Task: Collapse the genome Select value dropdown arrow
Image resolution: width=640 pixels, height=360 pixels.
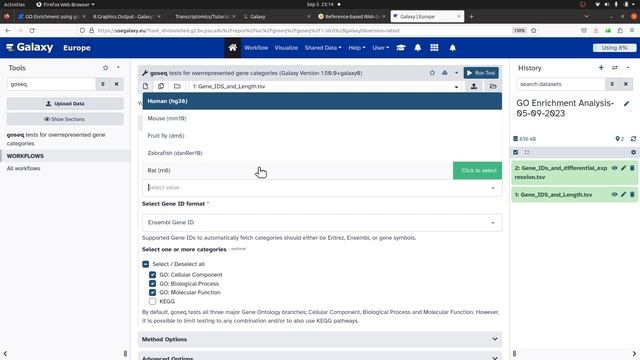Action: (493, 188)
